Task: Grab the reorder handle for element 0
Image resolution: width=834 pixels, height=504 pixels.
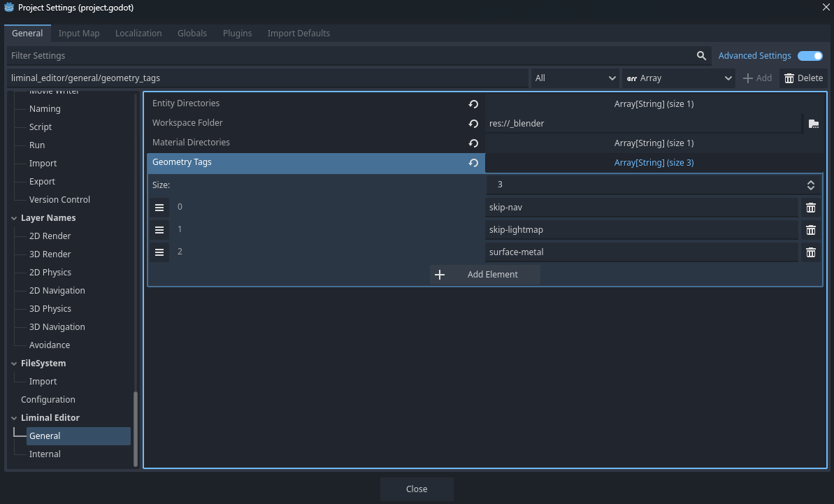Action: pos(159,208)
